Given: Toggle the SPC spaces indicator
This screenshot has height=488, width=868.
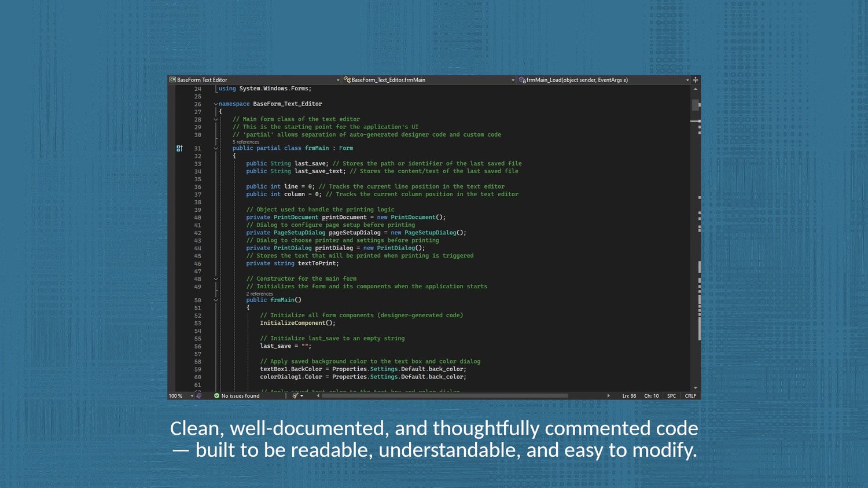Looking at the screenshot, I should pos(671,396).
